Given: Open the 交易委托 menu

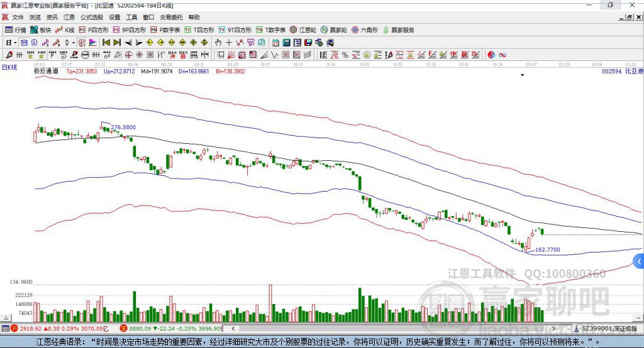Looking at the screenshot, I should [171, 17].
